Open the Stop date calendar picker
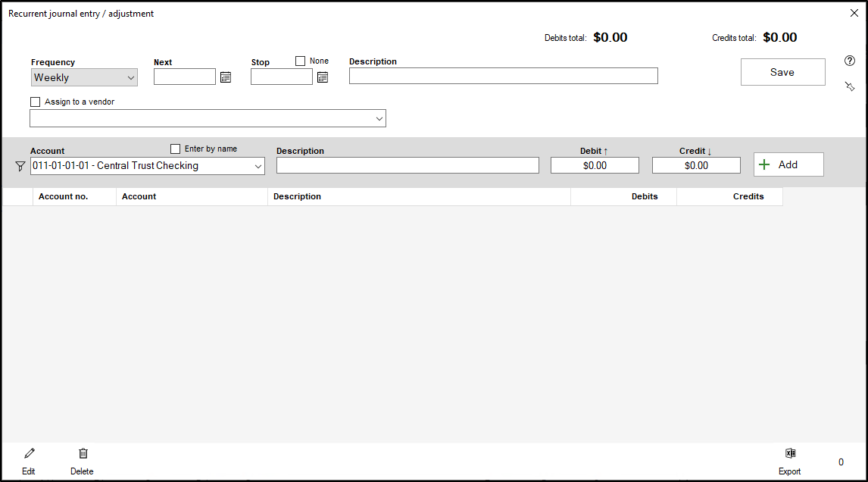This screenshot has height=482, width=868. (323, 77)
